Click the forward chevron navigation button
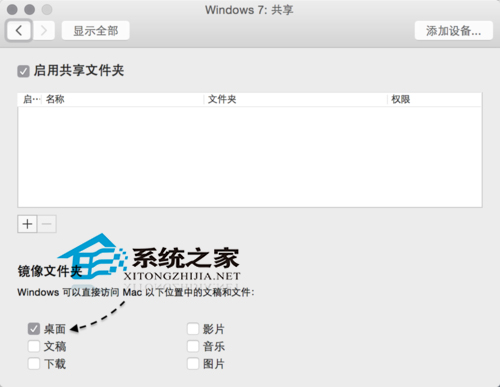 (x=44, y=31)
